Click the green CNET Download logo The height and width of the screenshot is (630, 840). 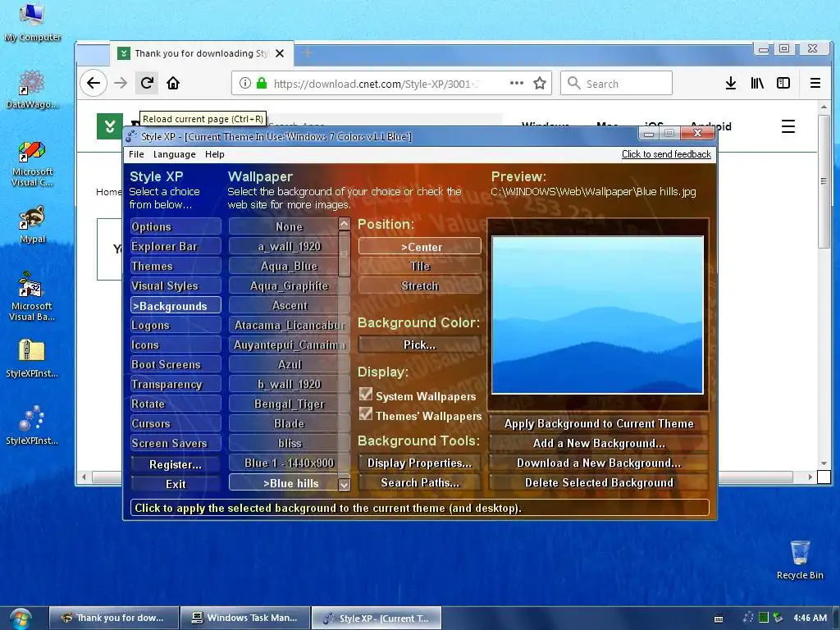pyautogui.click(x=110, y=126)
